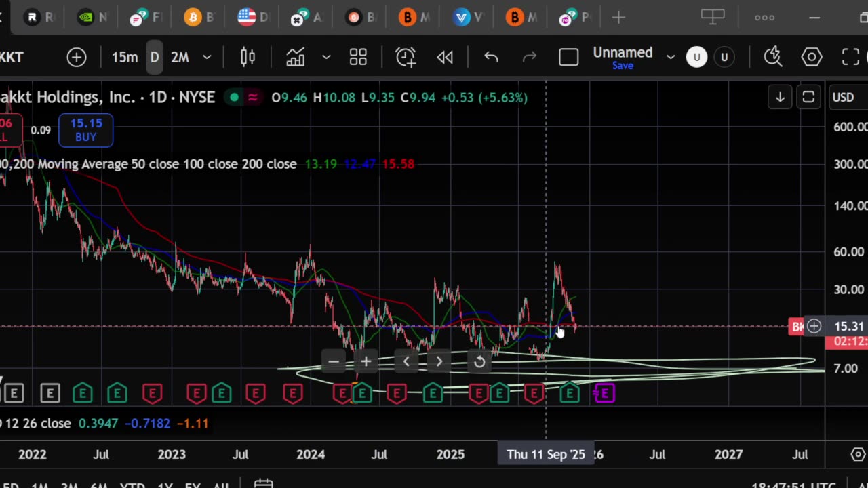Click the green market status dot
This screenshot has height=488, width=868.
[x=234, y=98]
